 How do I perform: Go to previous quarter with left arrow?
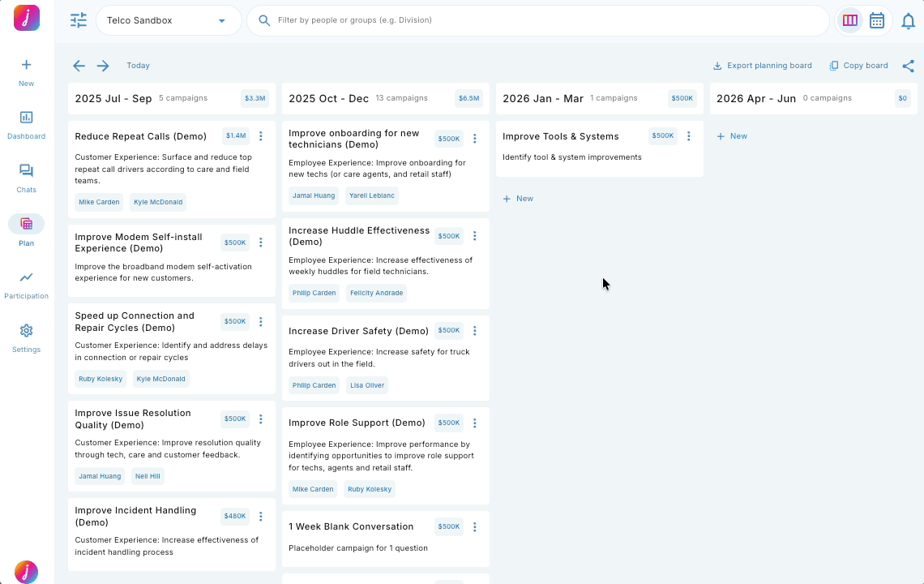tap(79, 66)
